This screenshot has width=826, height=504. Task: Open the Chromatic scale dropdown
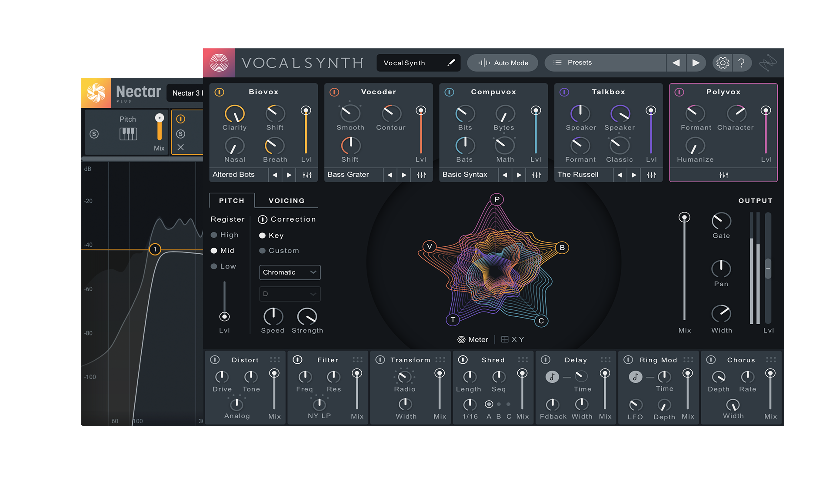coord(290,272)
